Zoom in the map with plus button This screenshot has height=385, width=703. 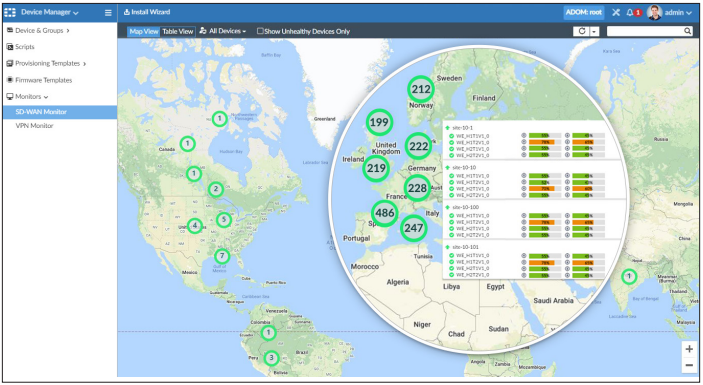coord(690,349)
